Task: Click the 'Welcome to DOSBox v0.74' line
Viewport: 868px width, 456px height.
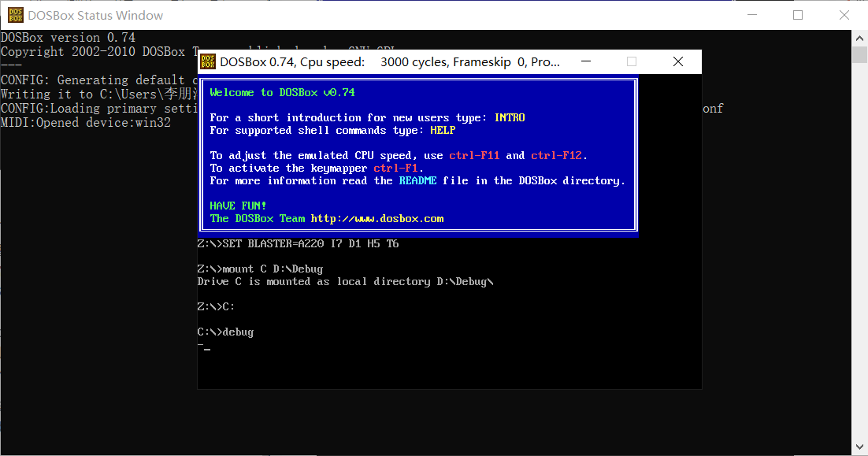Action: (282, 92)
